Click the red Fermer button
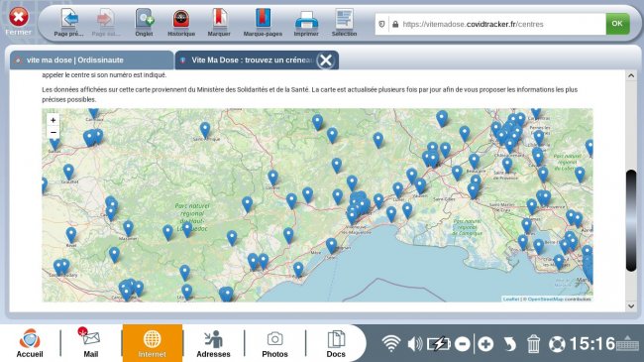Image resolution: width=644 pixels, height=362 pixels. tap(19, 21)
